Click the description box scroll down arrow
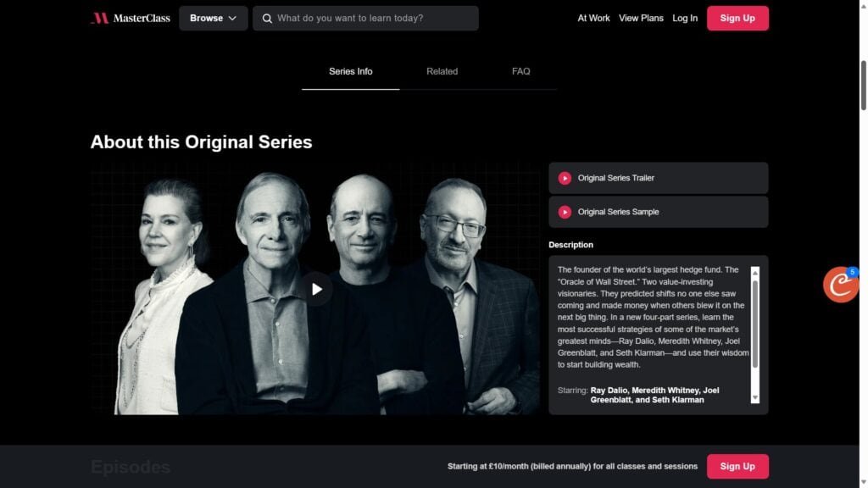The image size is (868, 488). point(754,398)
